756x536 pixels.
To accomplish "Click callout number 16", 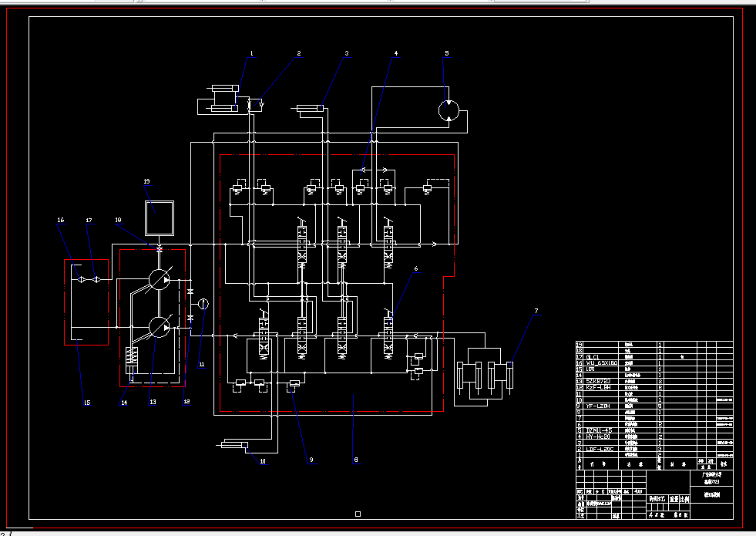I will pos(61,220).
